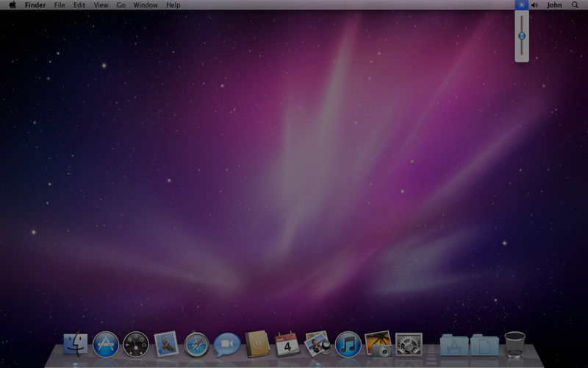This screenshot has width=588, height=368.
Task: Open iPhoto camera icon in Dock
Action: pyautogui.click(x=378, y=344)
